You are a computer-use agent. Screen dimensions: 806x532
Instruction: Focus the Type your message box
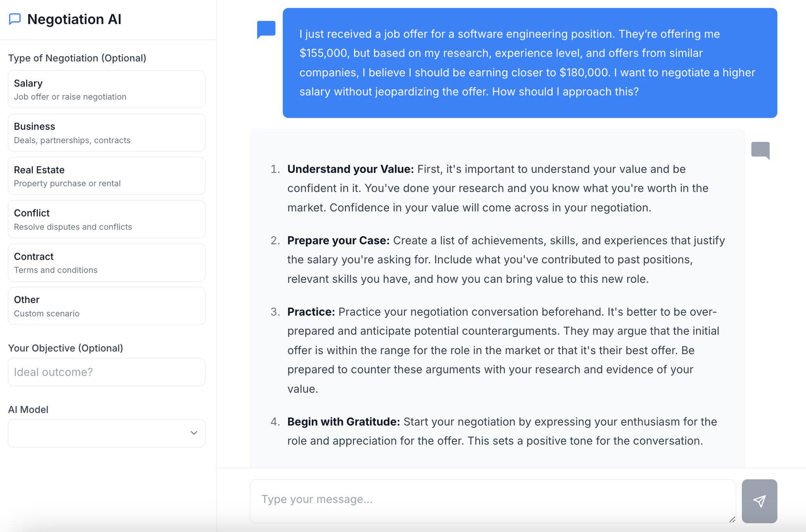pyautogui.click(x=493, y=501)
